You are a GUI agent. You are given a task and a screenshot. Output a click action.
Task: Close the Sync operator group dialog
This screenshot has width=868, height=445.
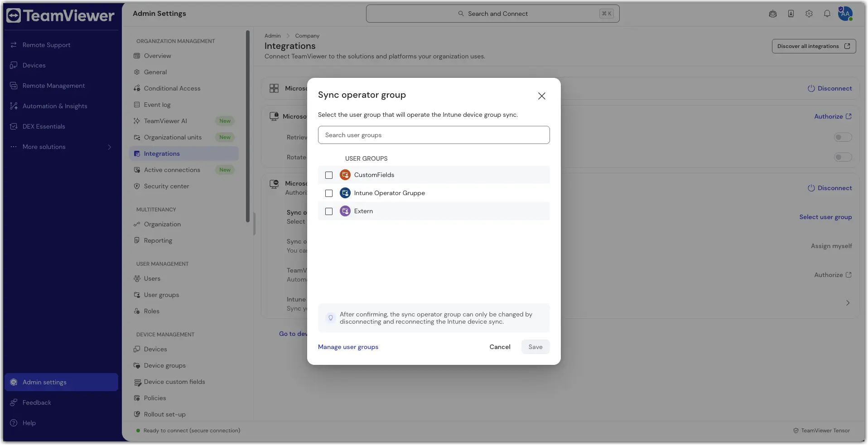[x=541, y=96]
